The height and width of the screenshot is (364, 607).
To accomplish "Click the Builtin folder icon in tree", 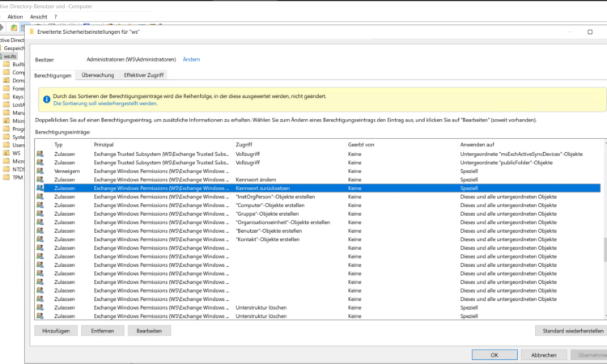I will click(6, 64).
